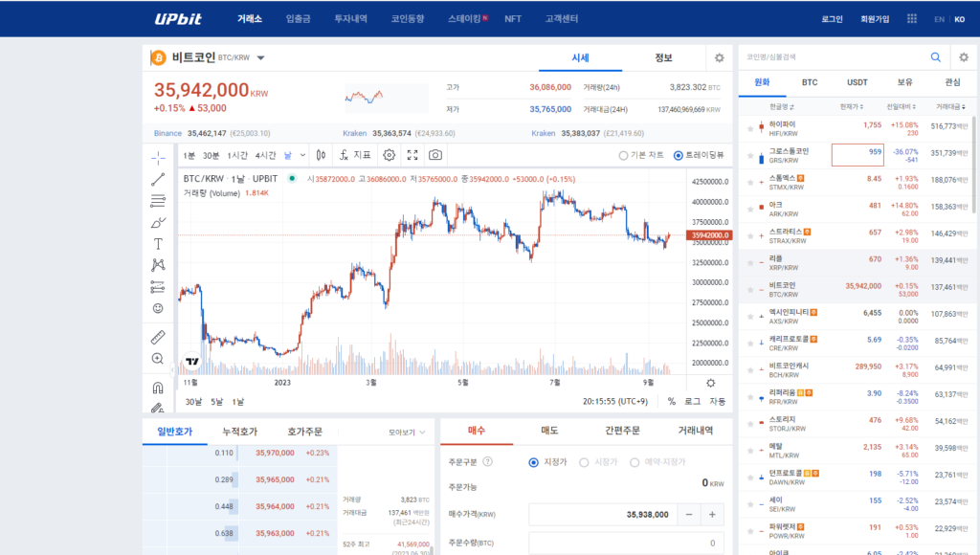Open the apps grid menu icon
The image size is (980, 555).
(x=912, y=19)
